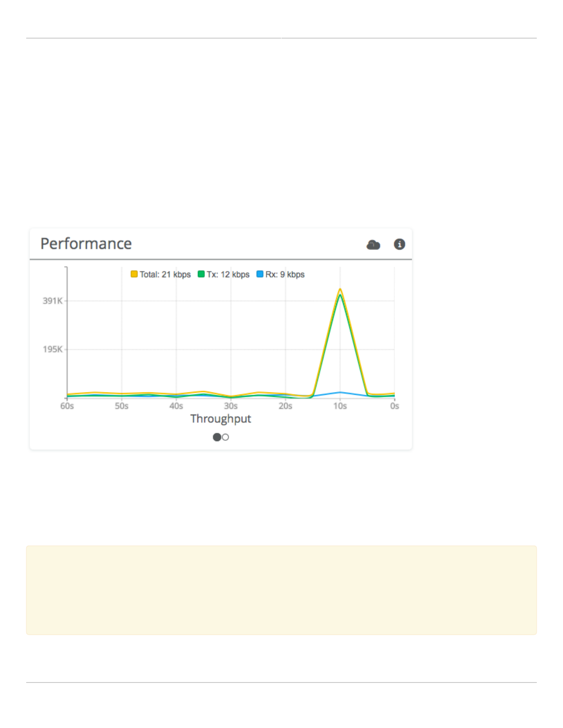Click the 391K y-axis label
Viewport: 563px width, 728px height.
click(x=52, y=301)
